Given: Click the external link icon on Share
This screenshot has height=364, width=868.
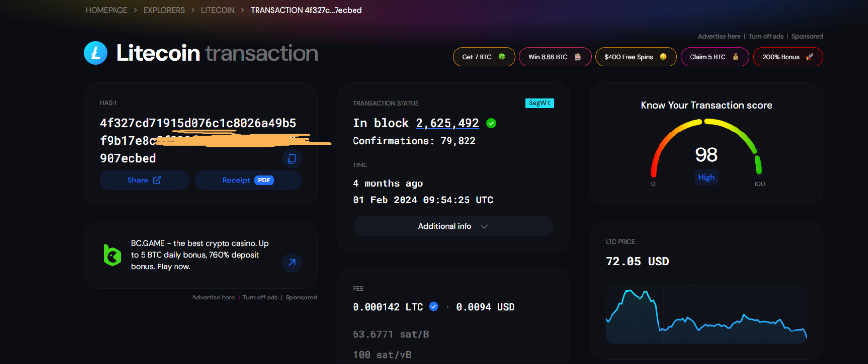Looking at the screenshot, I should tap(157, 180).
